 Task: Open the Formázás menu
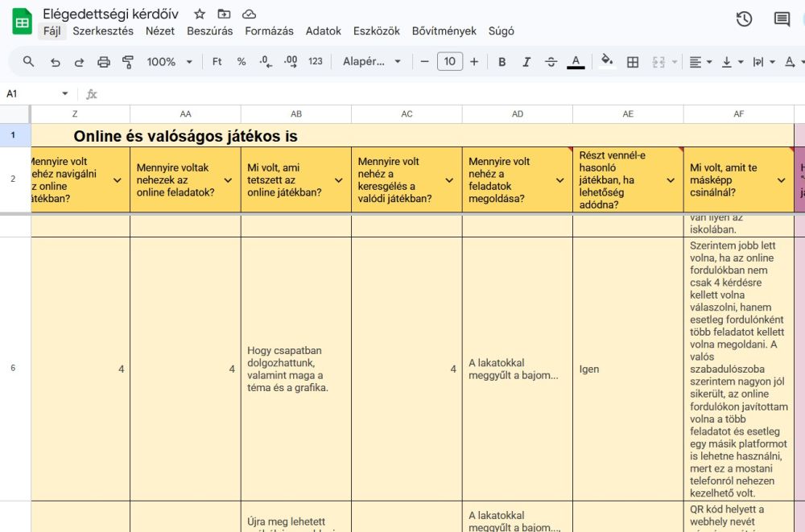pos(269,31)
